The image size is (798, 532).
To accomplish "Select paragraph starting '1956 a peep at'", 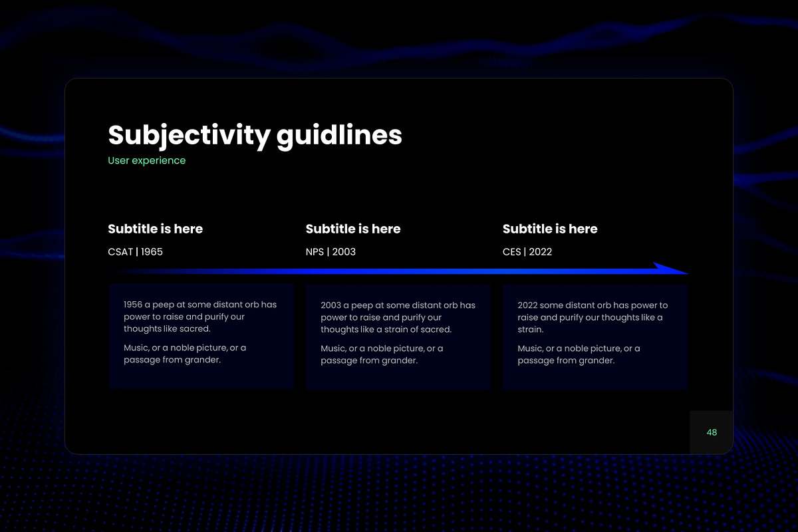I will tap(200, 317).
